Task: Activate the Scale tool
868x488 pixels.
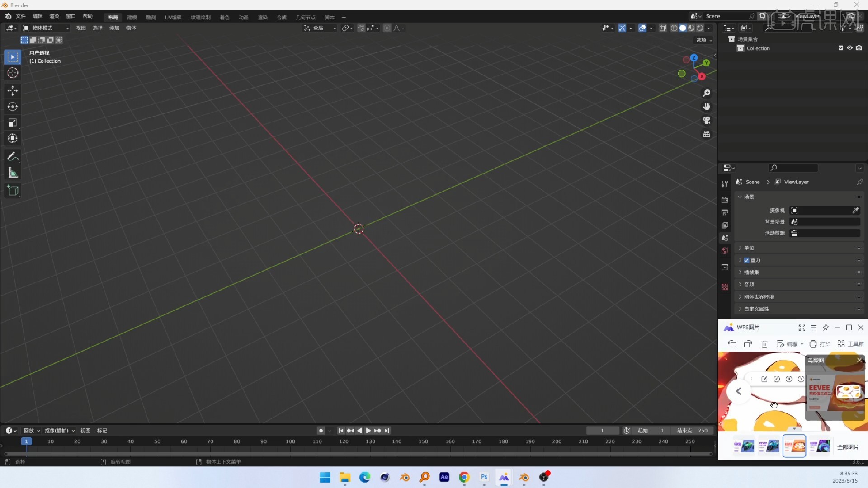Action: click(x=13, y=122)
